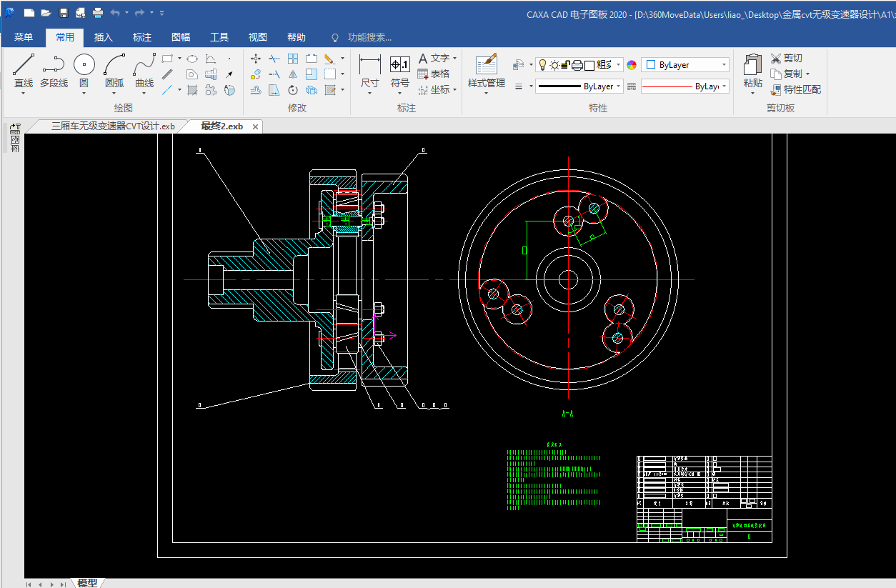The width and height of the screenshot is (896, 588).
Task: Toggle the layer lock padlock icon
Action: pyautogui.click(x=565, y=65)
